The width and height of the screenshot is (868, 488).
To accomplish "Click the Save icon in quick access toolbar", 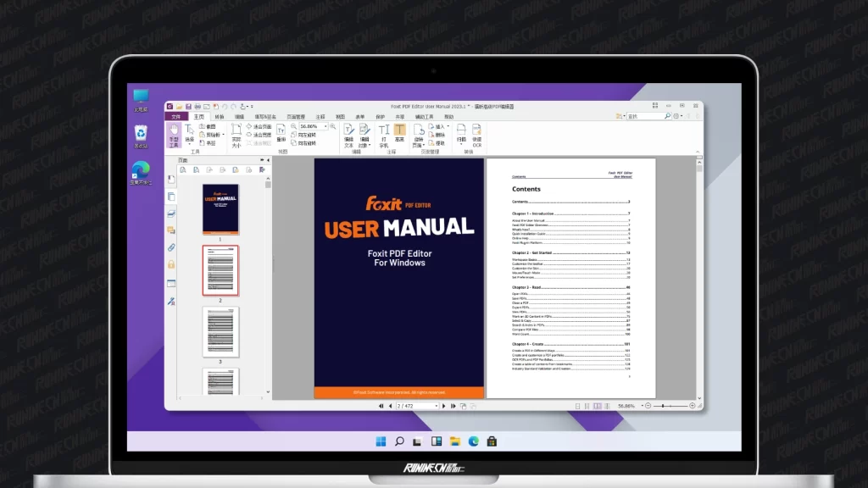I will point(189,107).
